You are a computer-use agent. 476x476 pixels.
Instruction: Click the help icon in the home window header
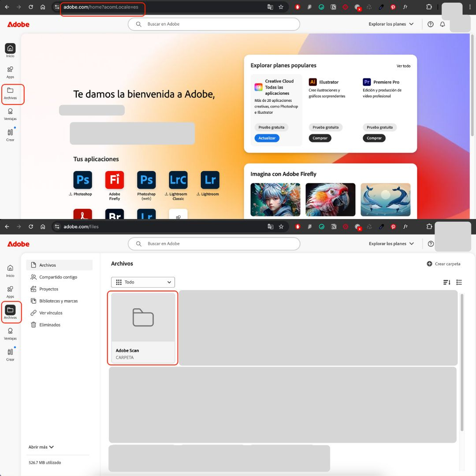[x=431, y=24]
